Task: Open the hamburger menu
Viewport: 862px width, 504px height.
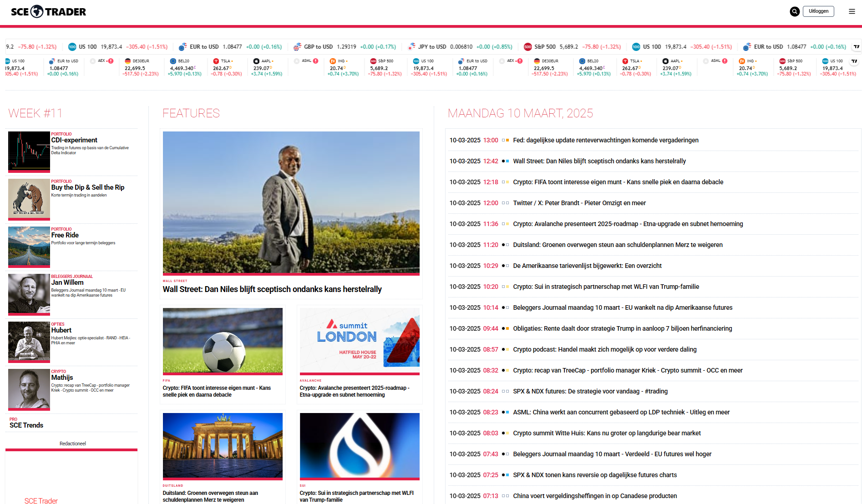Action: 852,12
